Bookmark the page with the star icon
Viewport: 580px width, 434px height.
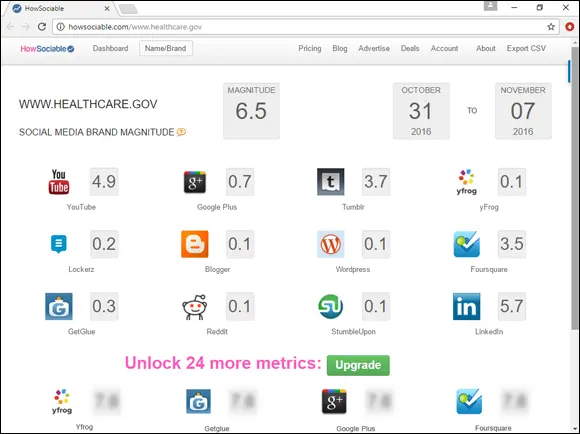tap(551, 27)
